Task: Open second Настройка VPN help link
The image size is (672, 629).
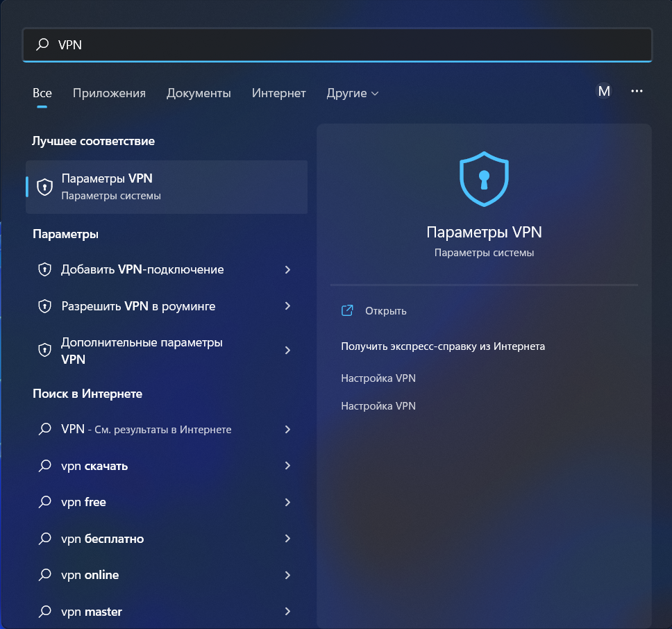Action: point(378,406)
